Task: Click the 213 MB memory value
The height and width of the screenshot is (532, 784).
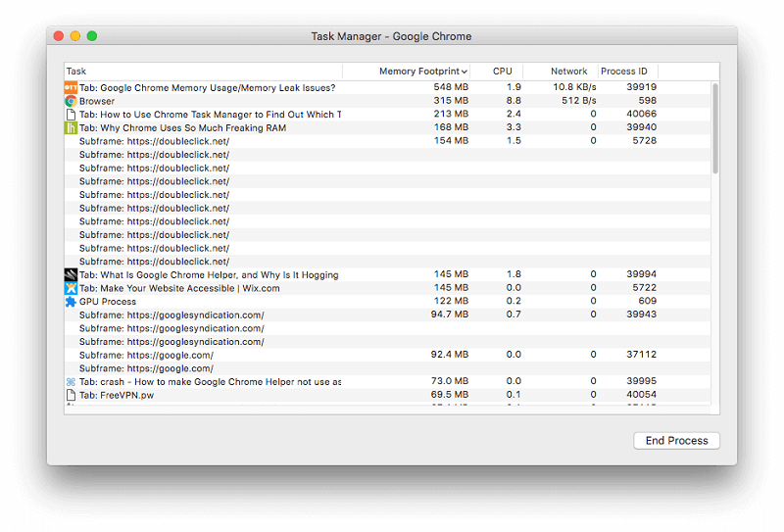Action: pyautogui.click(x=451, y=114)
